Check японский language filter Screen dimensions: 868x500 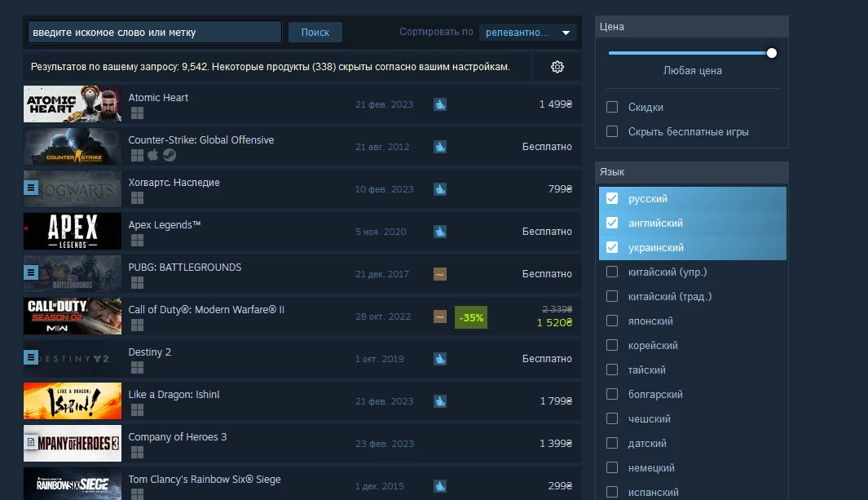(612, 321)
